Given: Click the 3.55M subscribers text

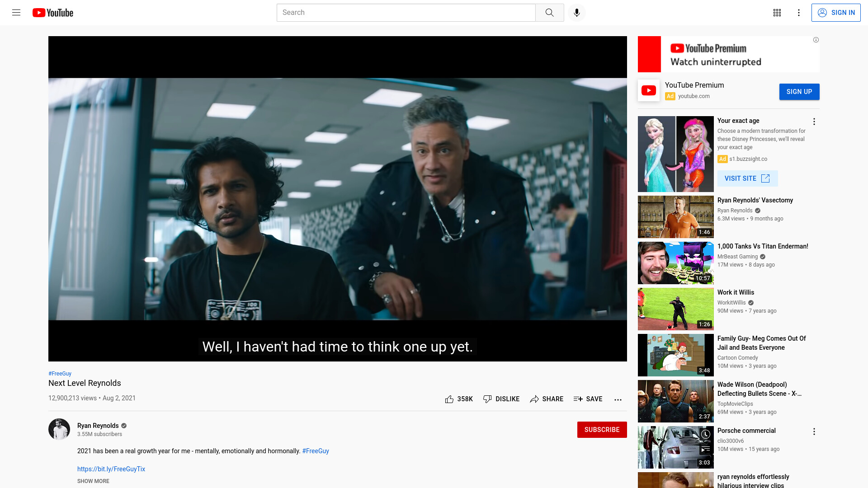Looking at the screenshot, I should [99, 434].
